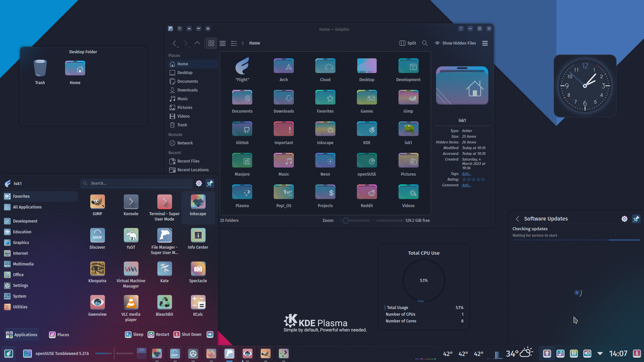Add tags via the Tags Add link
Image resolution: width=644 pixels, height=362 pixels.
click(466, 174)
